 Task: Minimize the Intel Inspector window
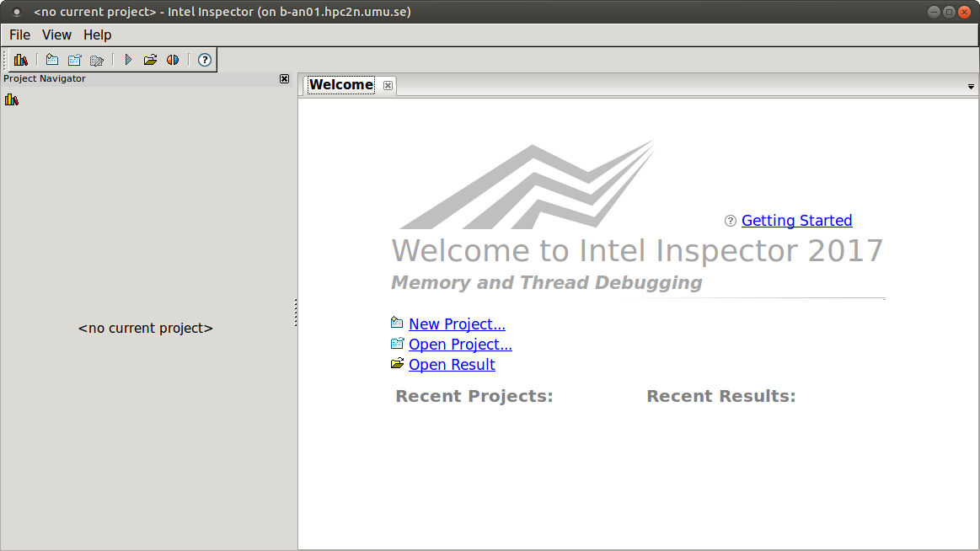pos(934,12)
